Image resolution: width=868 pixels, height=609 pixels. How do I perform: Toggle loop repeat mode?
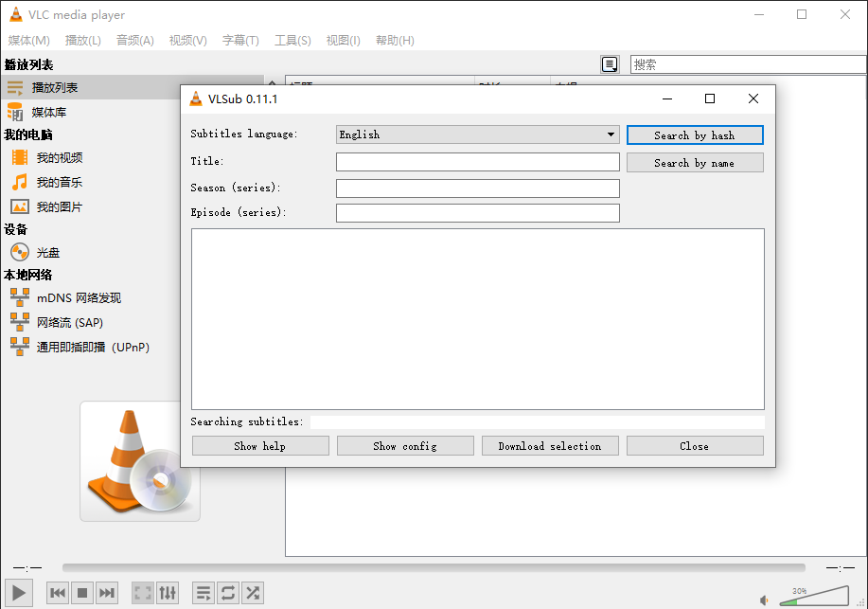point(228,594)
